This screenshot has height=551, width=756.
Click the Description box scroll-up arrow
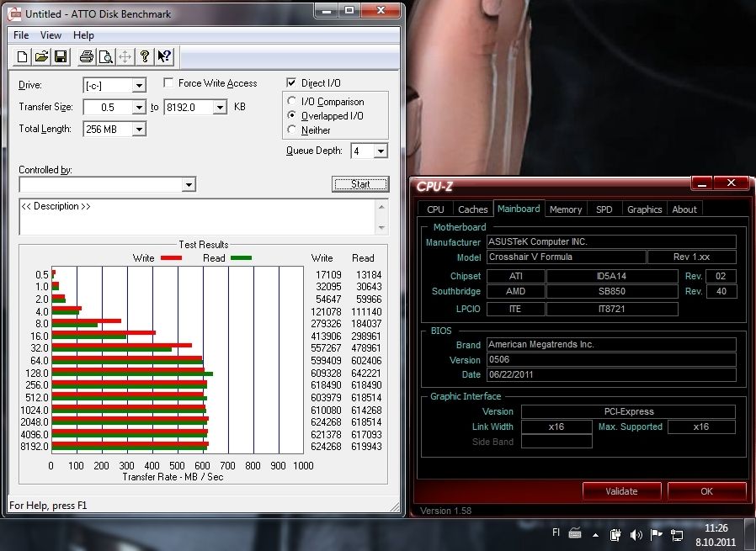click(x=381, y=207)
